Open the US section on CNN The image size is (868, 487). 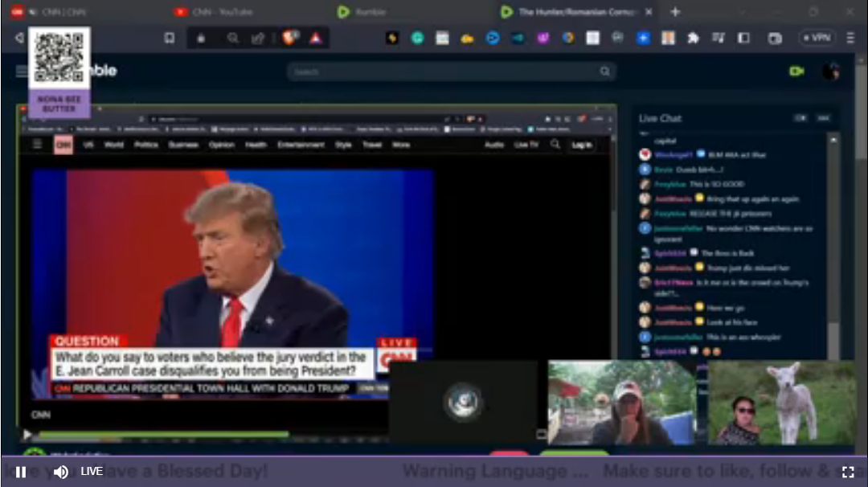(x=88, y=145)
